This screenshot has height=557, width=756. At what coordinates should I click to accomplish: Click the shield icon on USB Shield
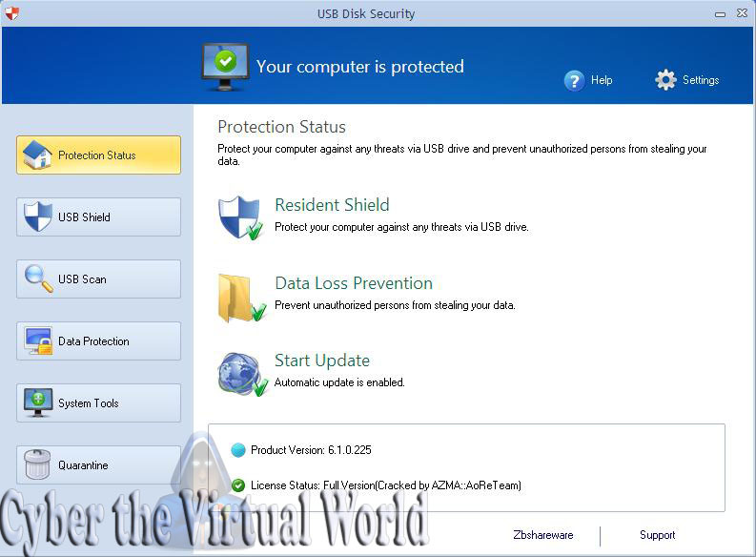point(37,217)
